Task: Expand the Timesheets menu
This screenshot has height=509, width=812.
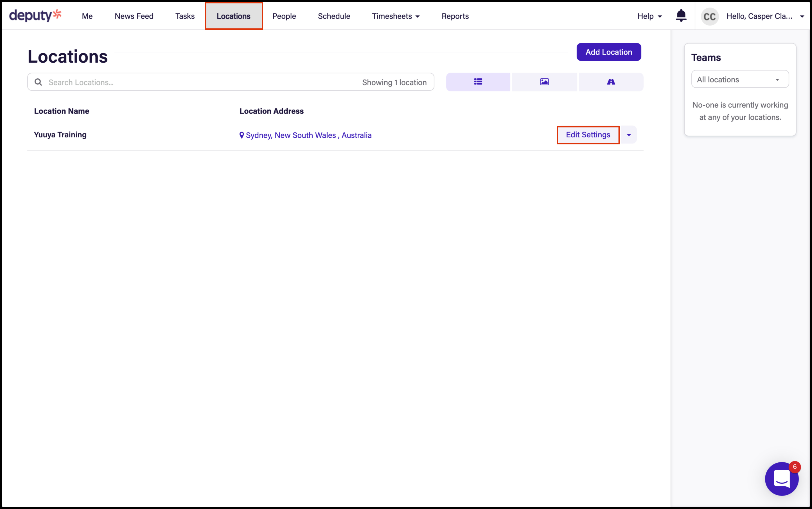Action: point(396,16)
